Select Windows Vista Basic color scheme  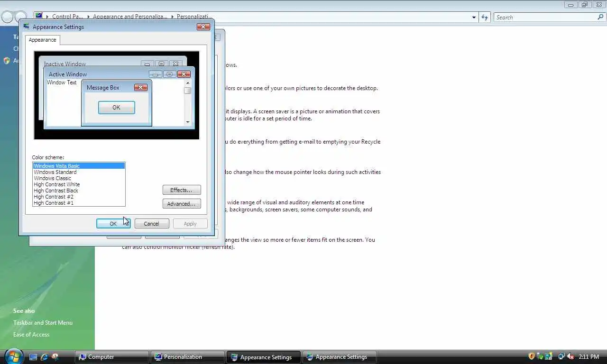[x=79, y=166]
